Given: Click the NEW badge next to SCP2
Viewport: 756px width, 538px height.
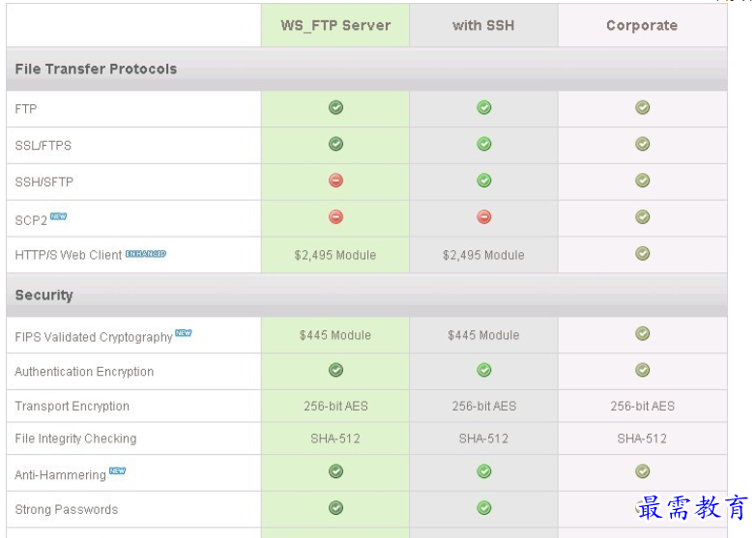Looking at the screenshot, I should point(58,216).
